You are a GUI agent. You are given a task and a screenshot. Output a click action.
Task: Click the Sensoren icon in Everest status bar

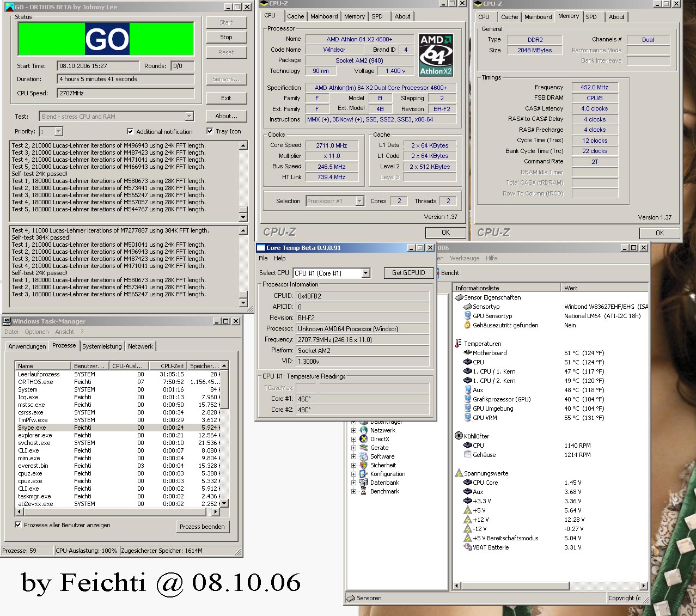[x=351, y=598]
